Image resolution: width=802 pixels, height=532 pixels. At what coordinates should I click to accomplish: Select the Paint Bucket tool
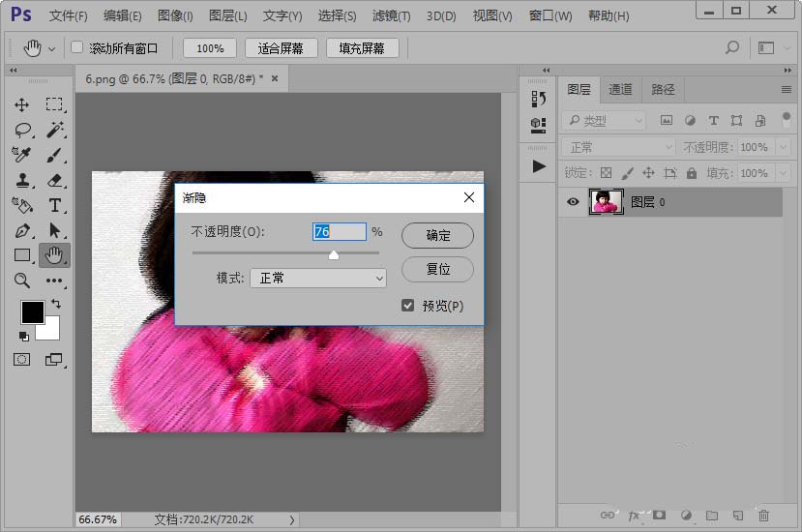pos(22,205)
